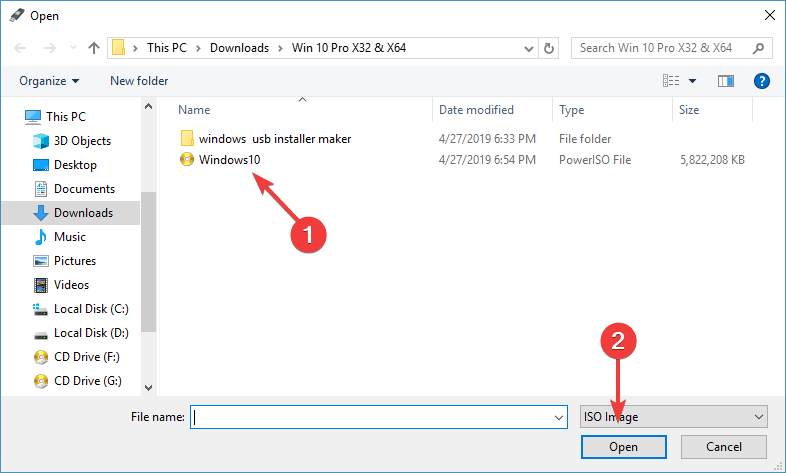Select the Windows10 ISO file

pos(229,160)
